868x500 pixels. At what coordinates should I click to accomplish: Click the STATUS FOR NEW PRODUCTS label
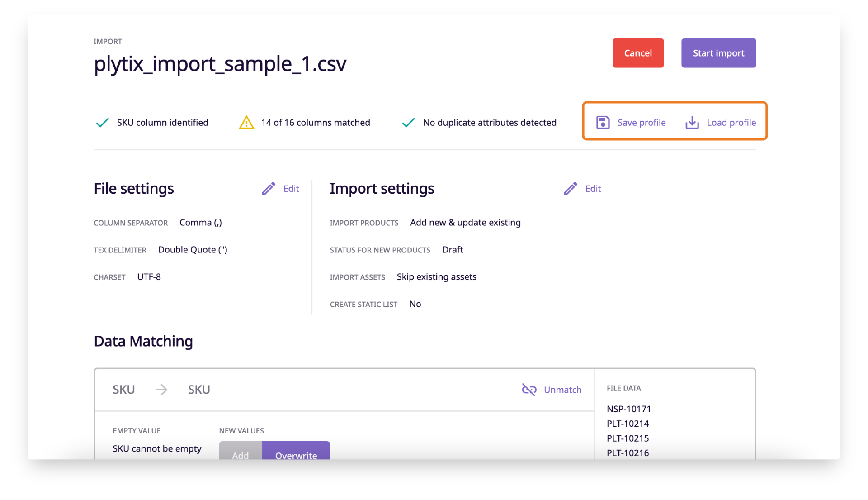380,250
